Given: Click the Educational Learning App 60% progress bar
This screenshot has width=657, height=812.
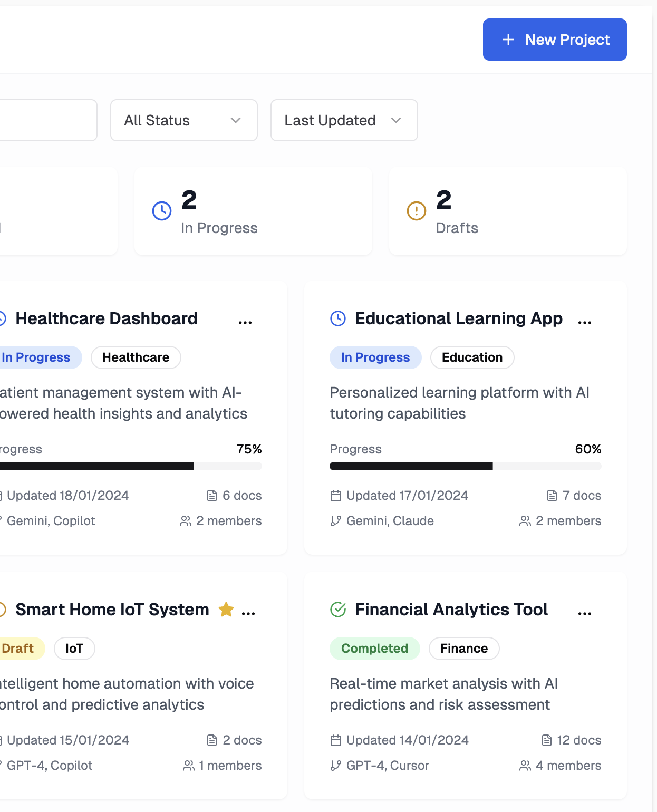Looking at the screenshot, I should point(466,466).
